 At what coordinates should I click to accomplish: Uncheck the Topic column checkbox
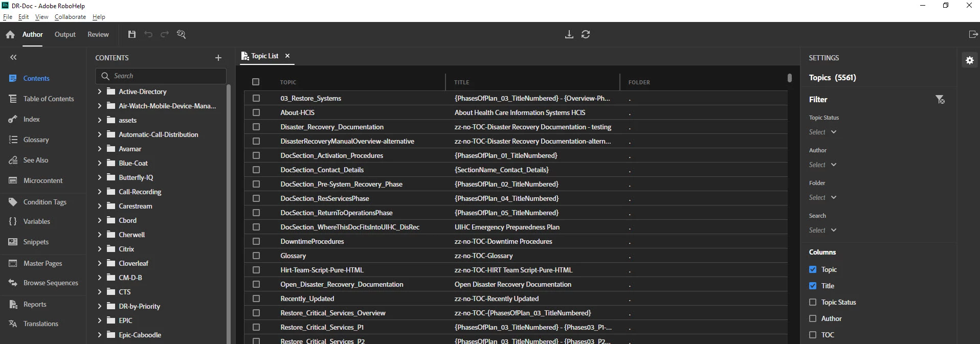tap(813, 269)
